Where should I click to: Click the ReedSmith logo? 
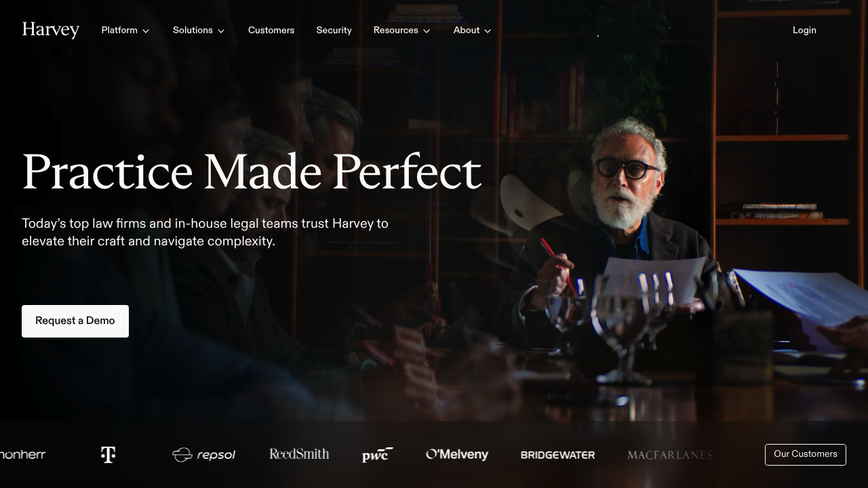(299, 454)
